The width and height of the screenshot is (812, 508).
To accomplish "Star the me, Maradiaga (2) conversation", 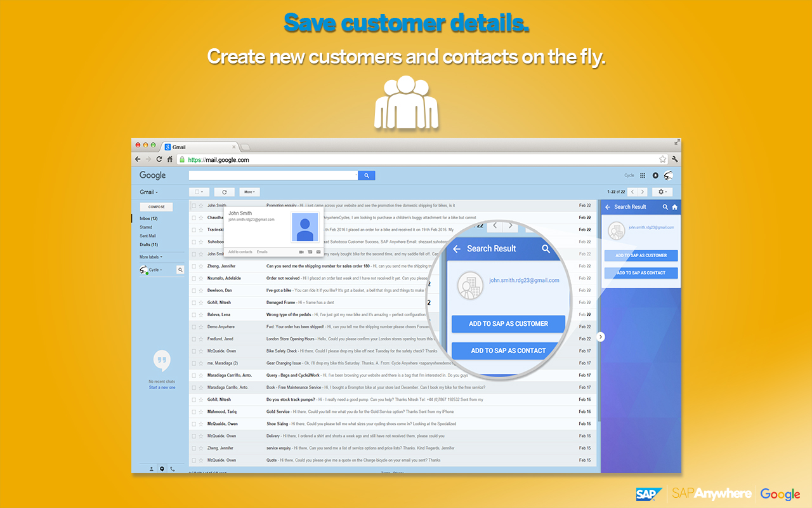I will 201,363.
